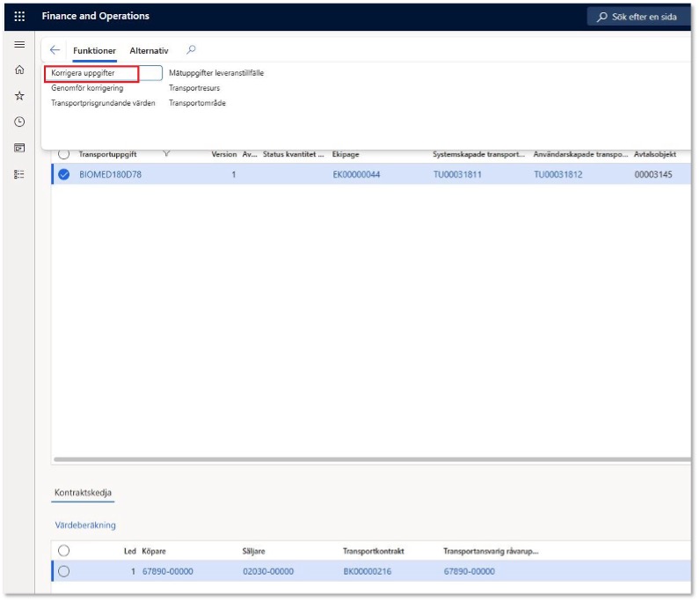Select the row with Köpare 67890-00000

click(x=64, y=571)
